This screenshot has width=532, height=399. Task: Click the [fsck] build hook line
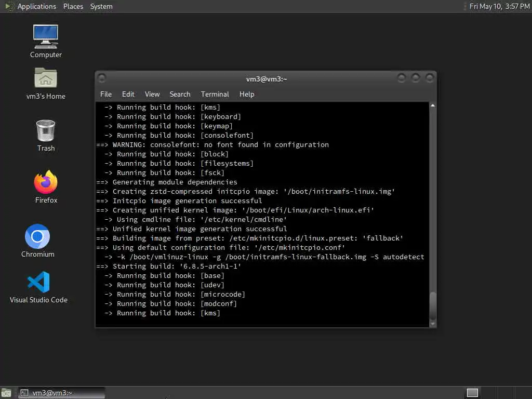[x=165, y=172]
